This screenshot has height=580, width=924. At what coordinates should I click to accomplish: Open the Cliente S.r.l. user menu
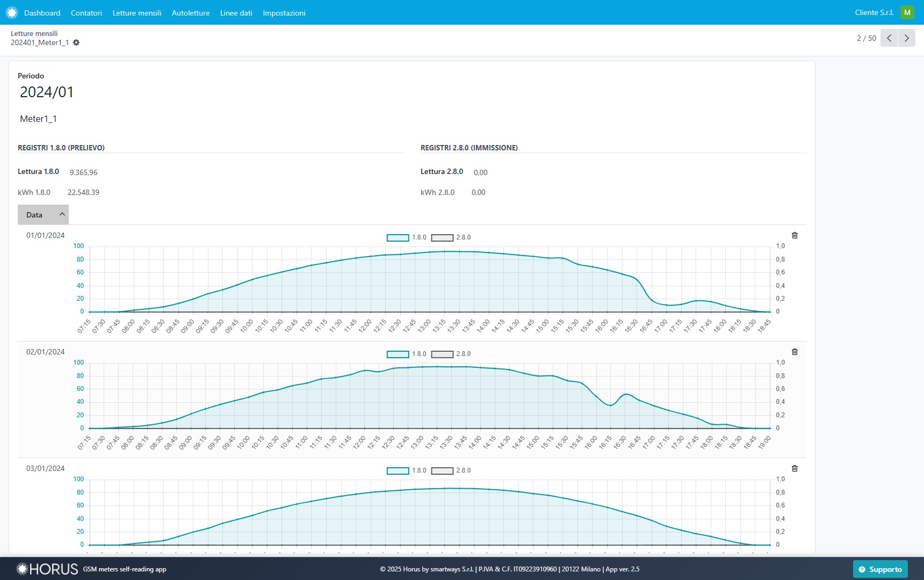pos(874,12)
